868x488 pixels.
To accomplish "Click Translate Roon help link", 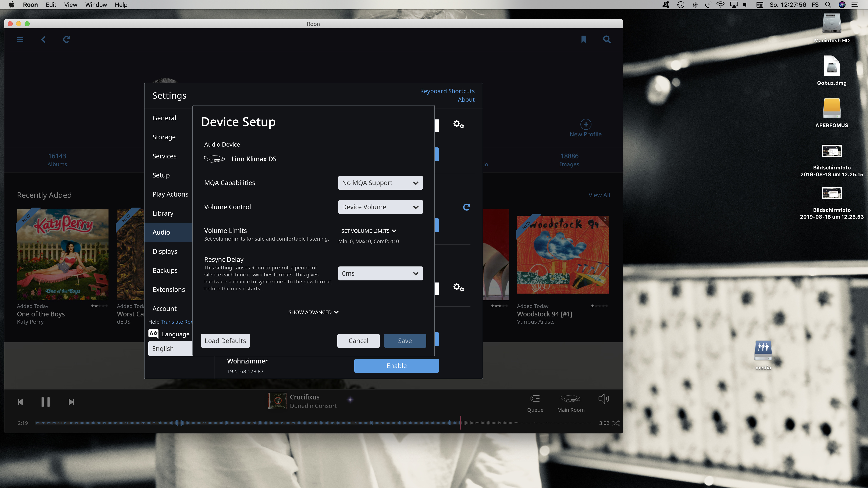I will [x=177, y=322].
